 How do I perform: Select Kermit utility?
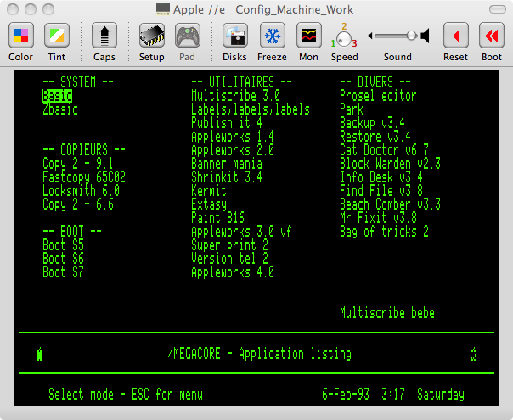pyautogui.click(x=209, y=191)
